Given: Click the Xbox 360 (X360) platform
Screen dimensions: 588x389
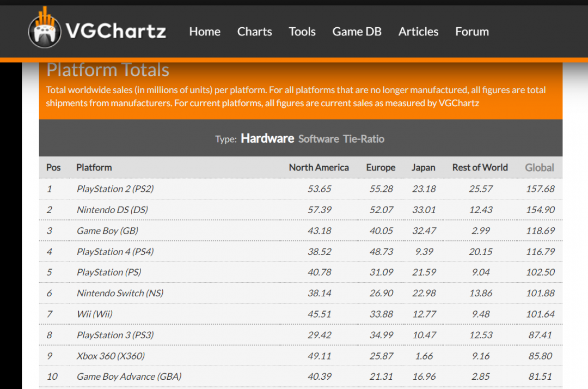Looking at the screenshot, I should 111,356.
